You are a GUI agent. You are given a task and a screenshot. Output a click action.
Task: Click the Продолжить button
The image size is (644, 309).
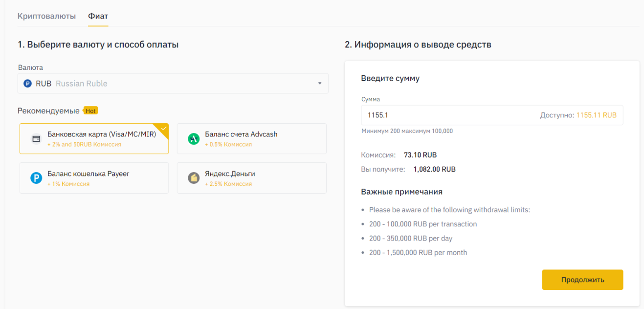[582, 280]
